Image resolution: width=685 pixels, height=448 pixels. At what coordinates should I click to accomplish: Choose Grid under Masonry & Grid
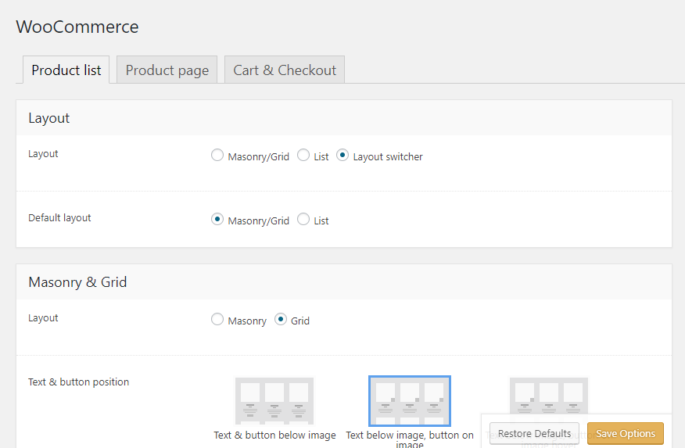pos(281,320)
